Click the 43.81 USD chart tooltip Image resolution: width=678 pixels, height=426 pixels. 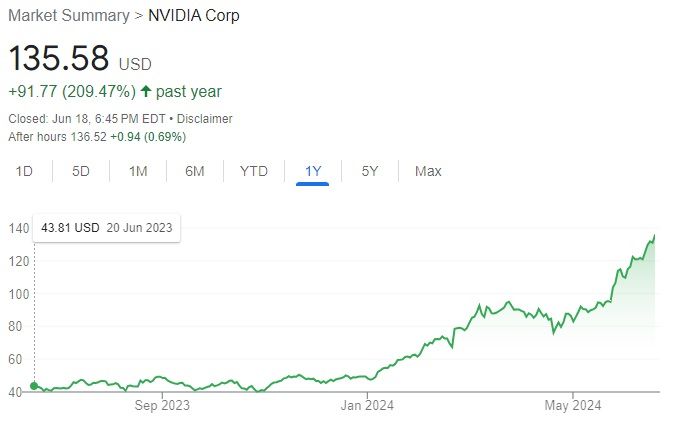click(x=105, y=228)
